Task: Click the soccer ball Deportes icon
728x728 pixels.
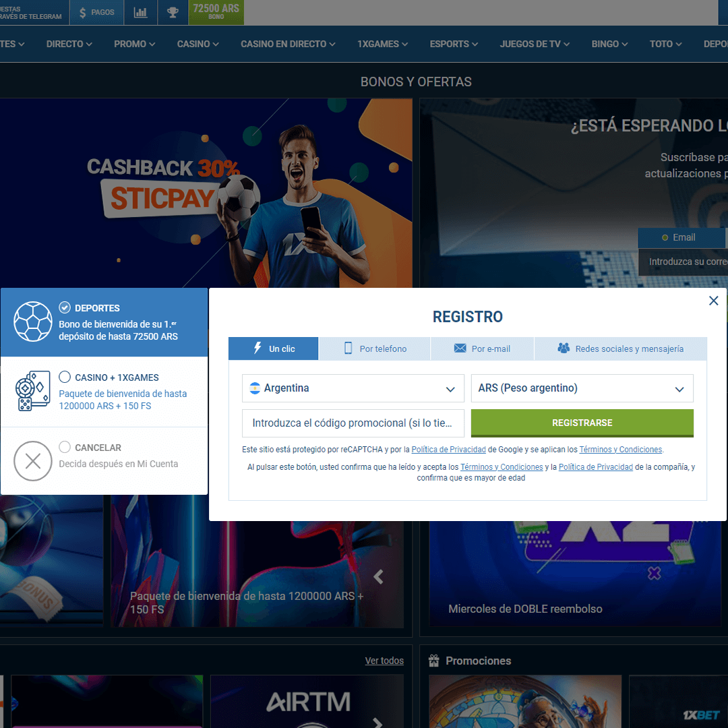Action: [32, 322]
